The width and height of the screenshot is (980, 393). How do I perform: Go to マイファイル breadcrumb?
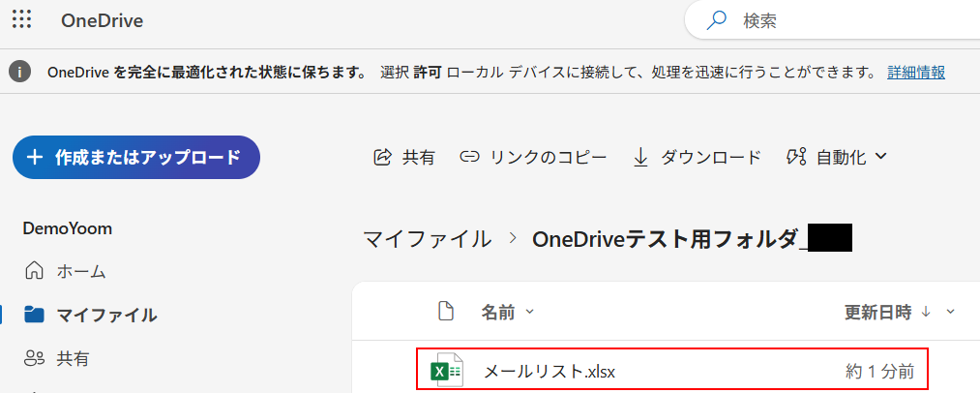pyautogui.click(x=427, y=238)
